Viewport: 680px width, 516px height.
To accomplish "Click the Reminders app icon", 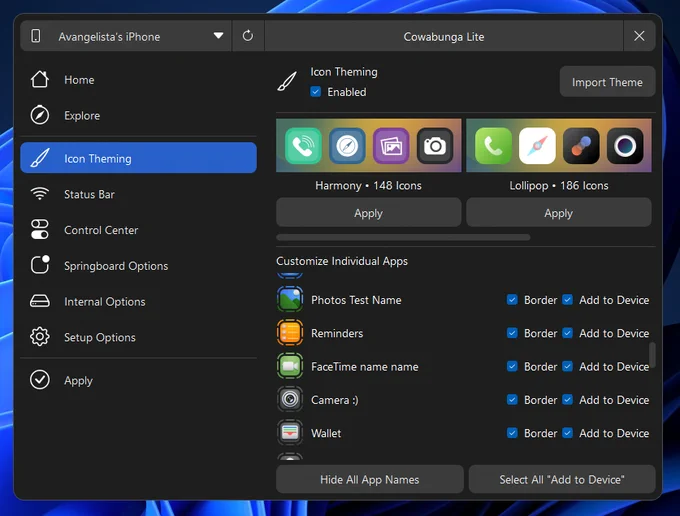I will pyautogui.click(x=290, y=333).
